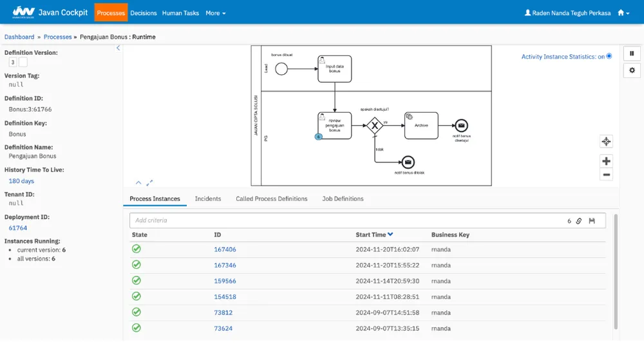The image size is (644, 348).
Task: Open the Job Definitions tab
Action: pyautogui.click(x=343, y=199)
